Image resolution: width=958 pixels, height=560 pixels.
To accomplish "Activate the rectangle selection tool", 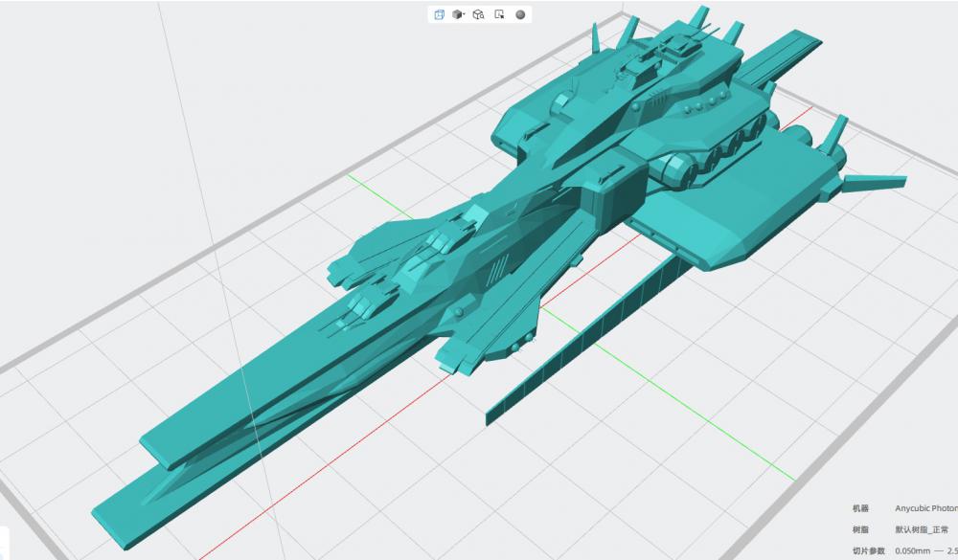I will pos(499,14).
